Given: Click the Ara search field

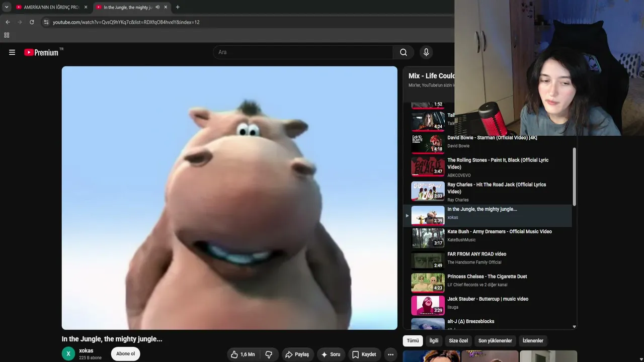Looking at the screenshot, I should coord(303,52).
